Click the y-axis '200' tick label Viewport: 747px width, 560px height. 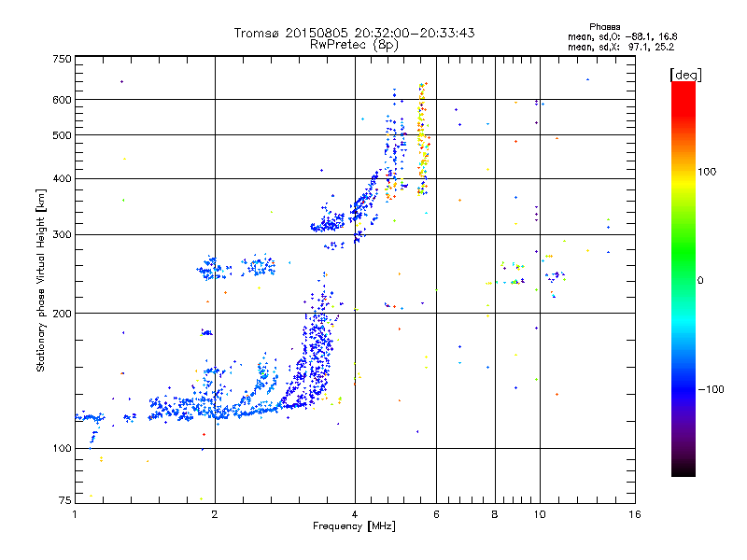[62, 314]
